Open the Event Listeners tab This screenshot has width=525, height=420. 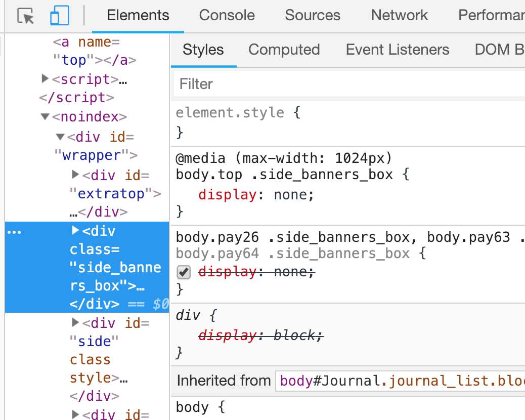point(397,50)
